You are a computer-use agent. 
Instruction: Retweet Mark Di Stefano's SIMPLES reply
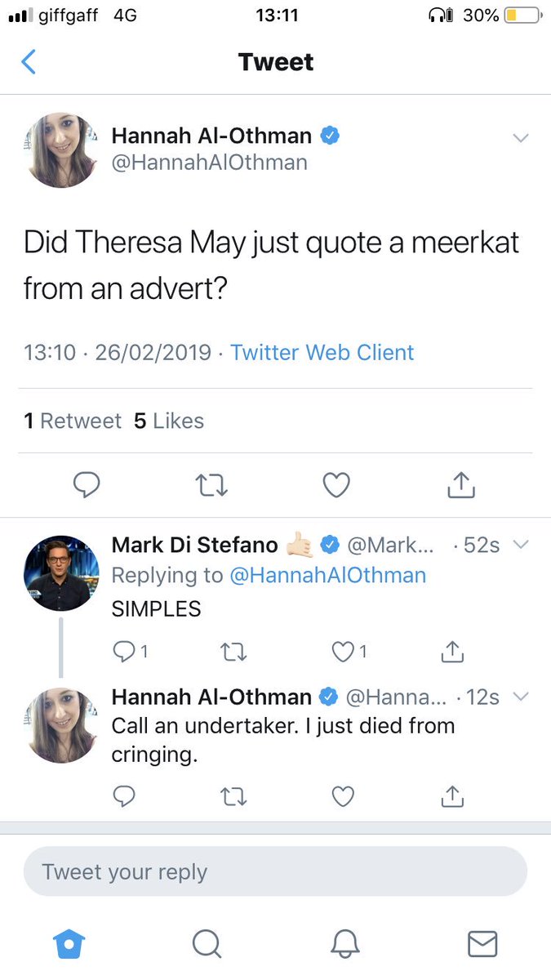click(233, 651)
